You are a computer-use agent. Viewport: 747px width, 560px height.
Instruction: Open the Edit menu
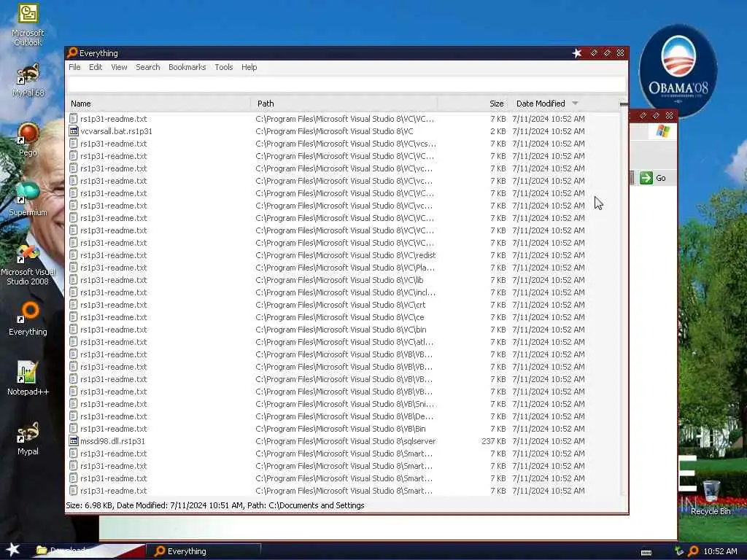pyautogui.click(x=96, y=67)
